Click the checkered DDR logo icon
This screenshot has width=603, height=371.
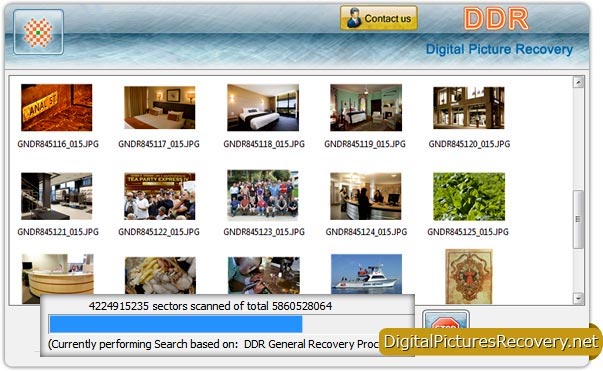[38, 32]
